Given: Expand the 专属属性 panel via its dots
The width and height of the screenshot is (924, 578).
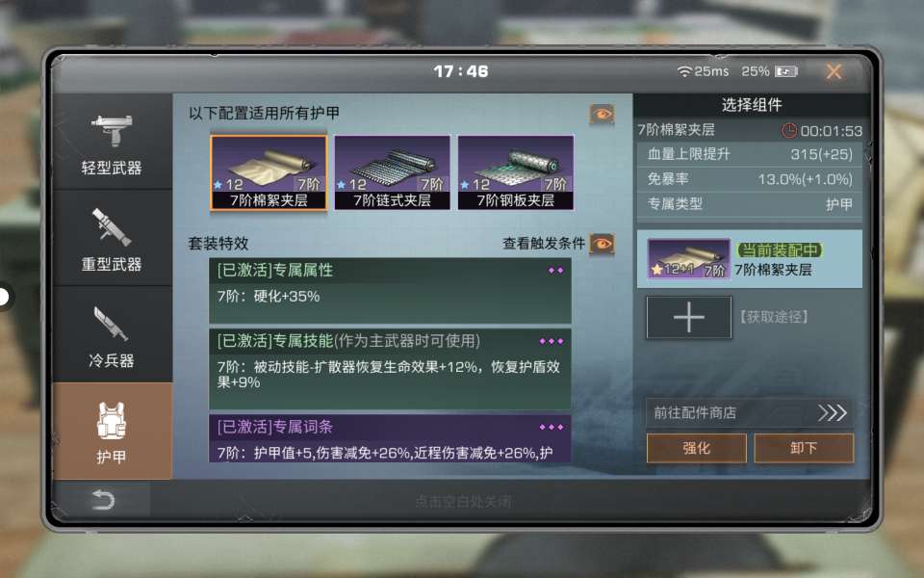Looking at the screenshot, I should click(555, 271).
